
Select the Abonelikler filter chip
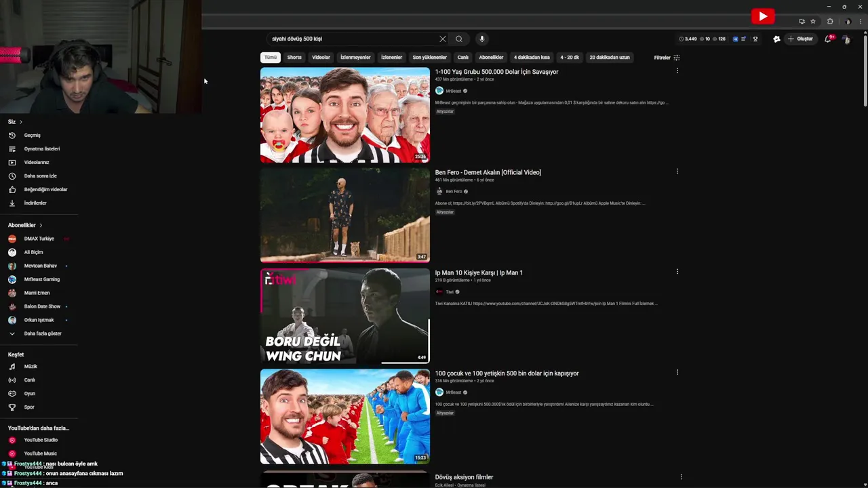pos(491,58)
